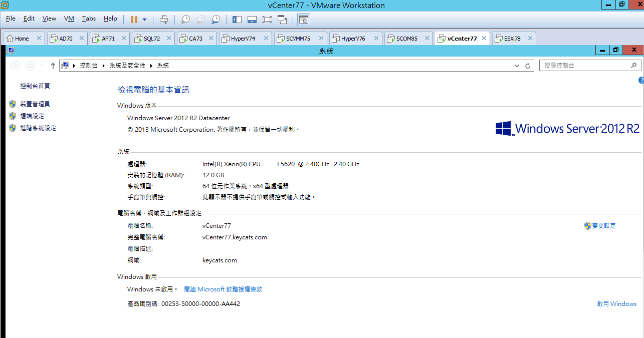
Task: Enter full screen mode icon
Action: pos(267,19)
